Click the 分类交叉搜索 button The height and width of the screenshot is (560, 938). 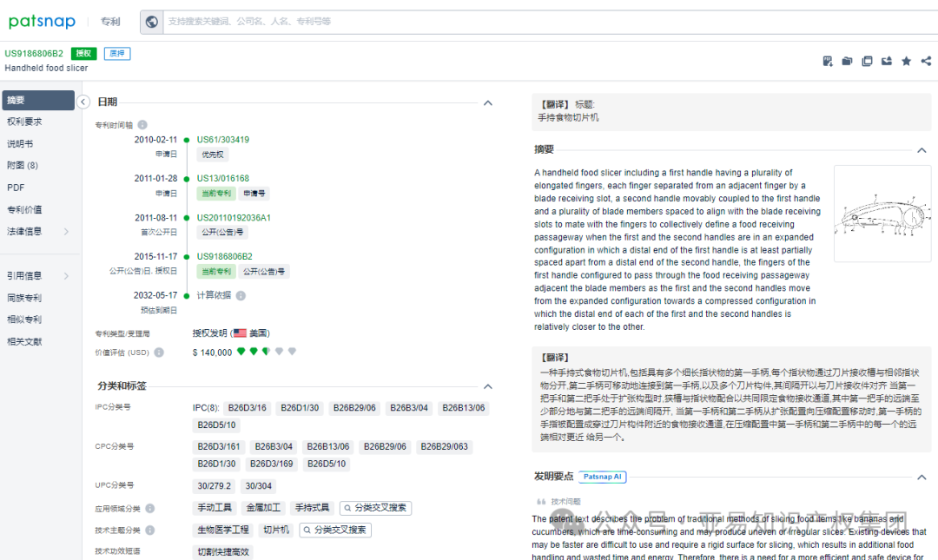coord(375,508)
